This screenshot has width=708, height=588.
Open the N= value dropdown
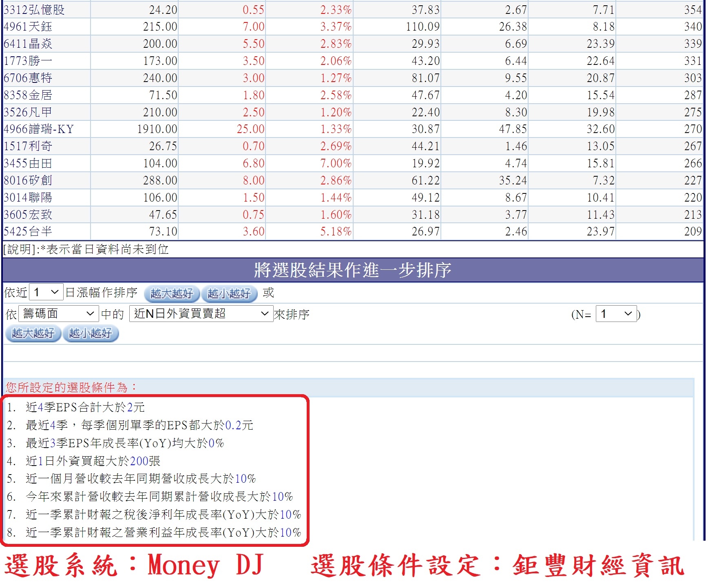(x=616, y=314)
